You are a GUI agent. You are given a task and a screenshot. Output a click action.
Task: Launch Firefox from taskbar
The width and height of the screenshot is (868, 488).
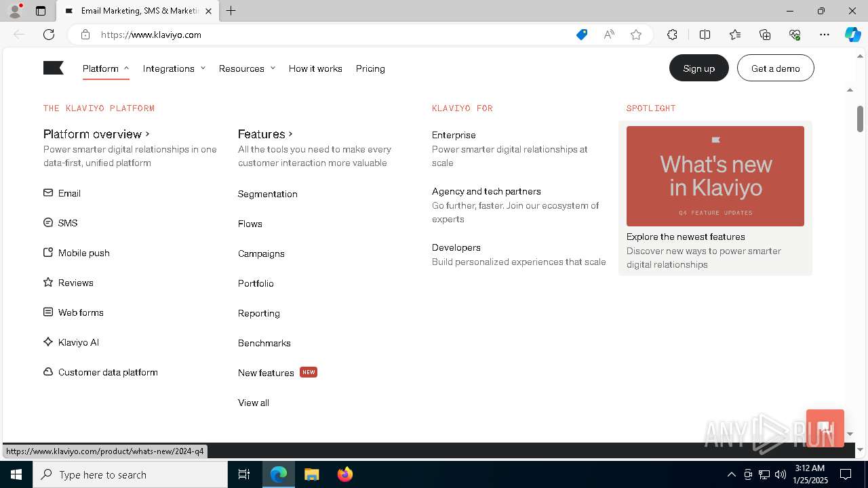click(345, 474)
